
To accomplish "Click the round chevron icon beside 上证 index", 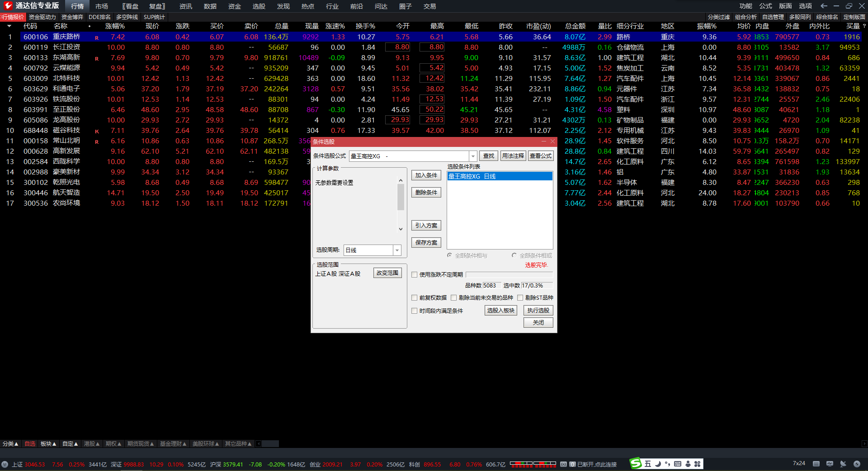I will [x=5, y=464].
